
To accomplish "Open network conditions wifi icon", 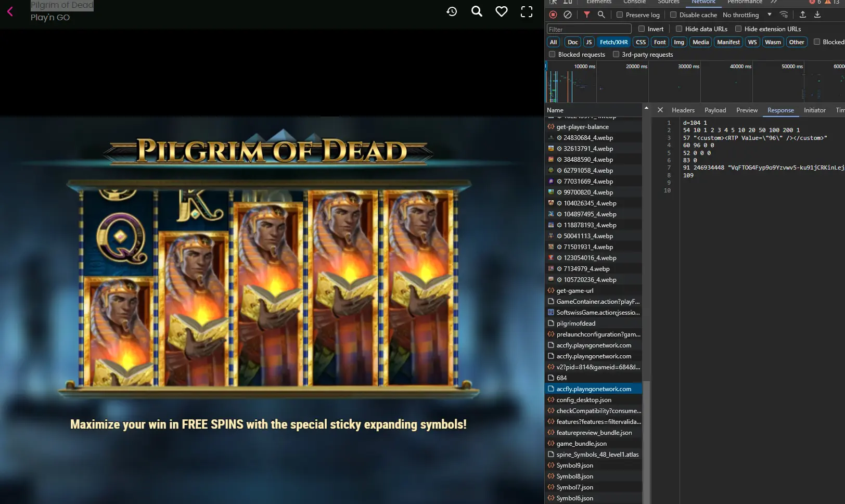I will click(x=784, y=15).
